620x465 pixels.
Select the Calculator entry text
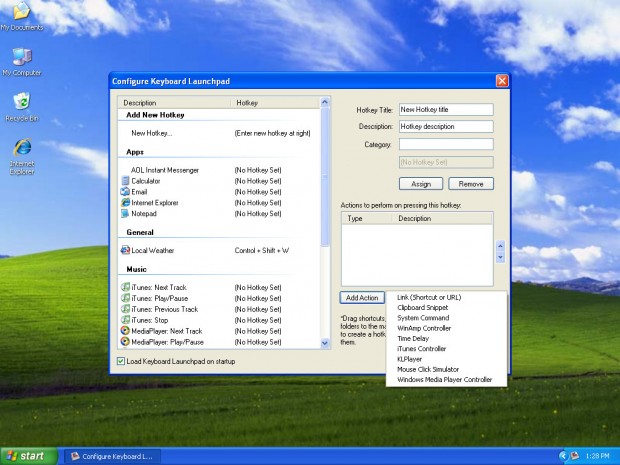pos(146,181)
